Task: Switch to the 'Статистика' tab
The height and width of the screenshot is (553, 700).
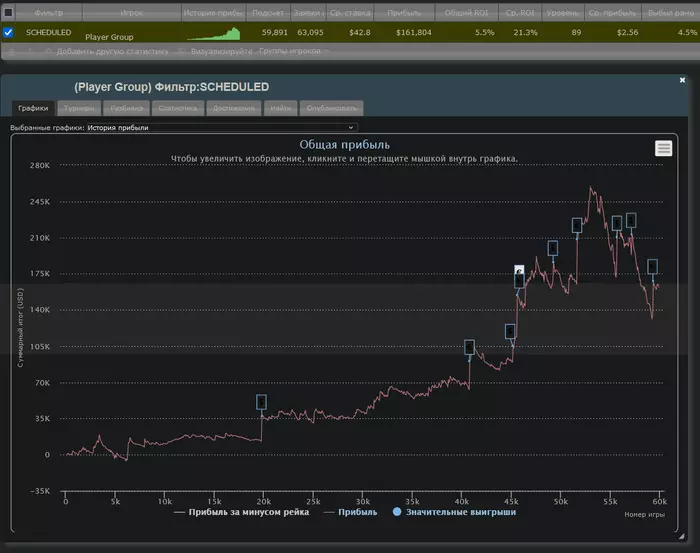Action: coord(179,108)
